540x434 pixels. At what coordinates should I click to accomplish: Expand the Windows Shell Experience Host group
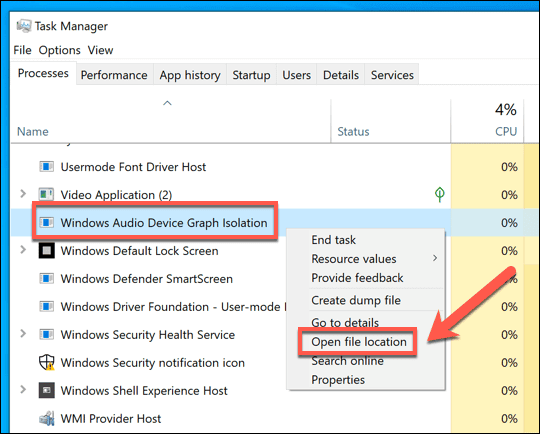click(23, 389)
